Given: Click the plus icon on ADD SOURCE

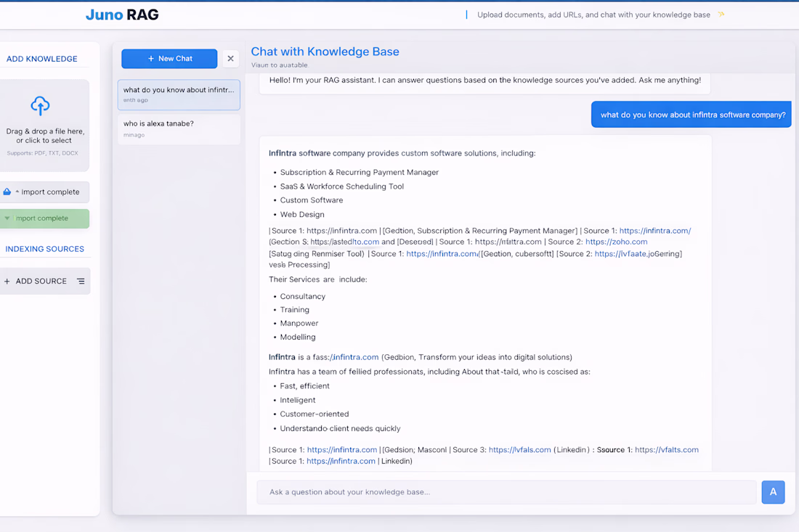Looking at the screenshot, I should click(7, 282).
